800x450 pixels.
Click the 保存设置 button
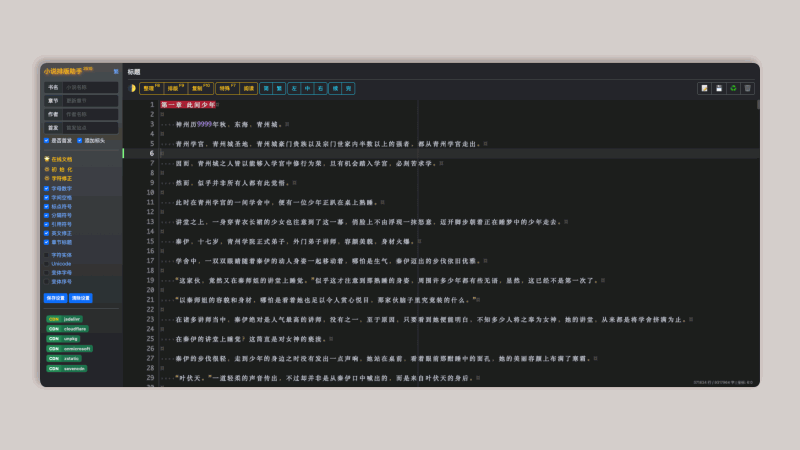[56, 298]
